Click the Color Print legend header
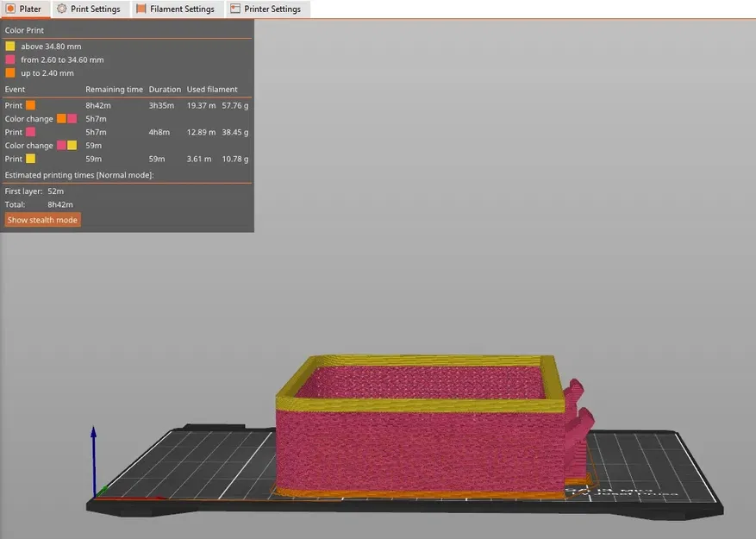The image size is (756, 539). [23, 29]
